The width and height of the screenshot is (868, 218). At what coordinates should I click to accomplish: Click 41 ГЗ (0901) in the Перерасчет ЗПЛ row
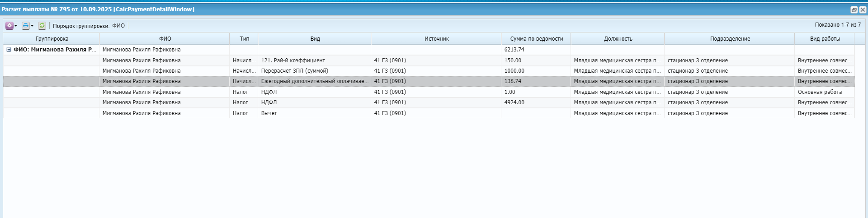[x=436, y=71]
